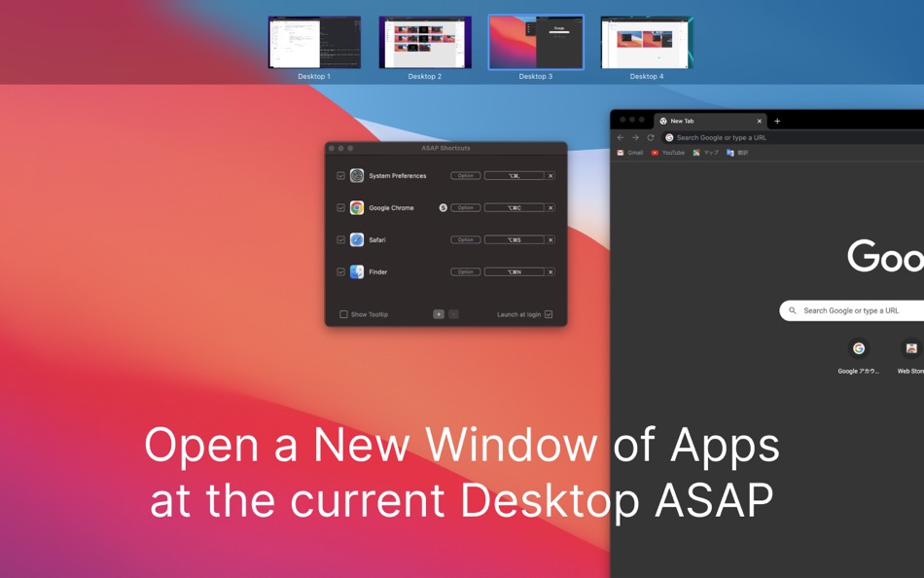
Task: Open the Option button for Google Chrome
Action: click(x=466, y=207)
